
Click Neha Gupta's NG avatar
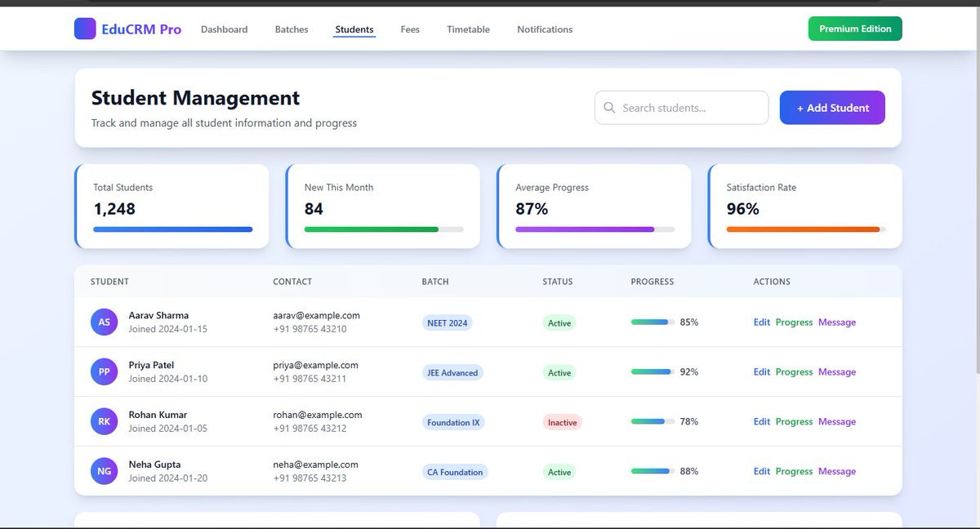[x=104, y=471]
